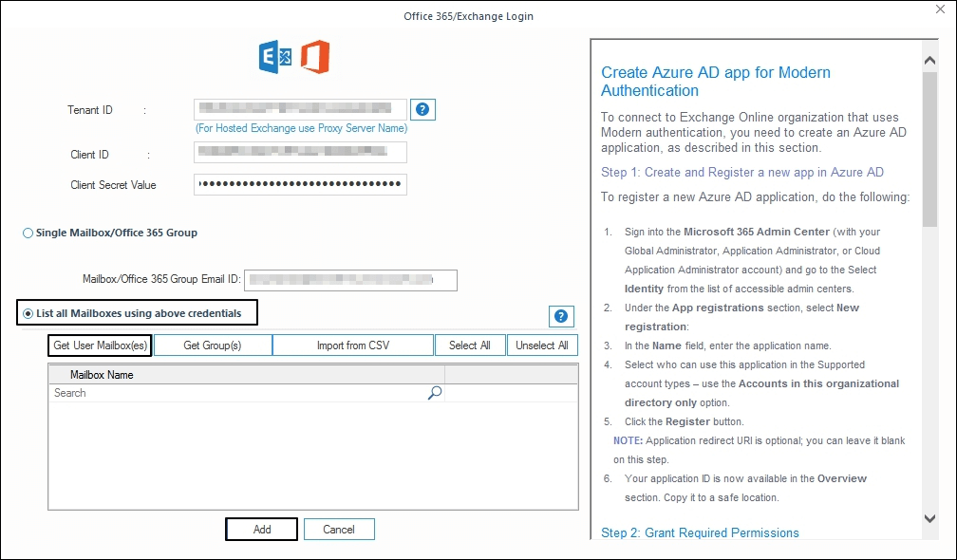
Task: Click the help icon beside Tenant ID
Action: [x=422, y=110]
